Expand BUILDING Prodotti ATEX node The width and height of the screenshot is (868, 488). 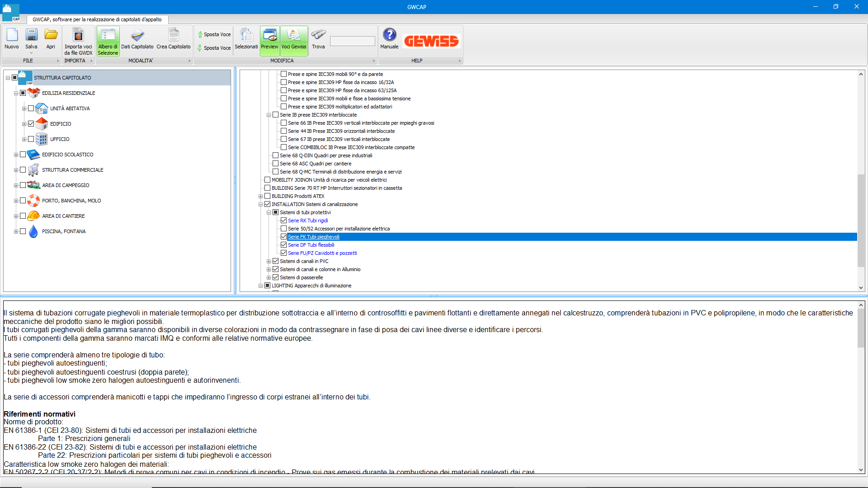[x=260, y=196]
